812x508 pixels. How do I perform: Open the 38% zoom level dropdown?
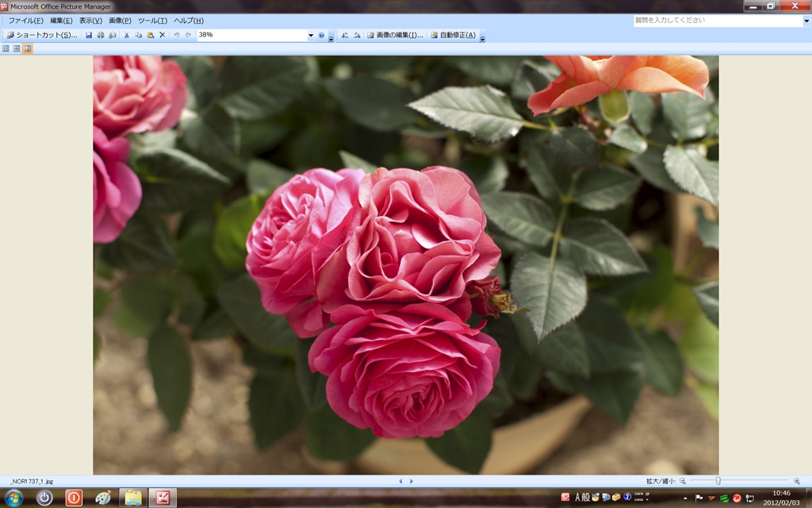[x=311, y=35]
